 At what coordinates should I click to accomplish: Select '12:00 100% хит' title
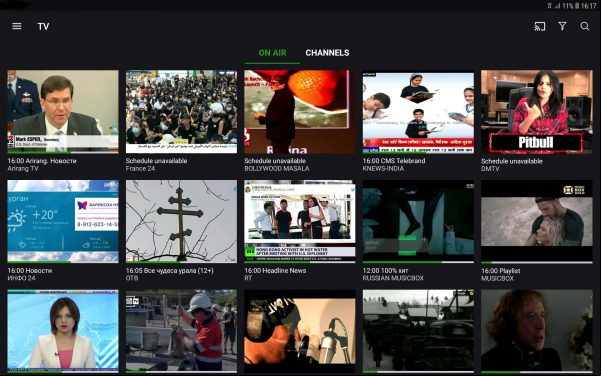(x=386, y=271)
